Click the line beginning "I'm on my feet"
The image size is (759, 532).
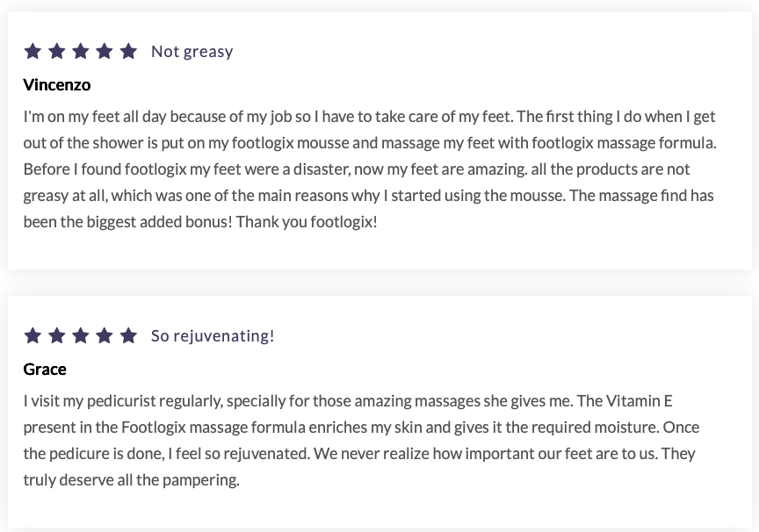pos(369,117)
